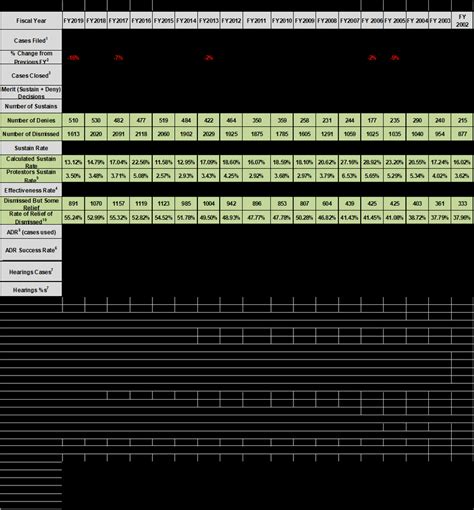Click the ADR Success Rate label

click(x=31, y=250)
